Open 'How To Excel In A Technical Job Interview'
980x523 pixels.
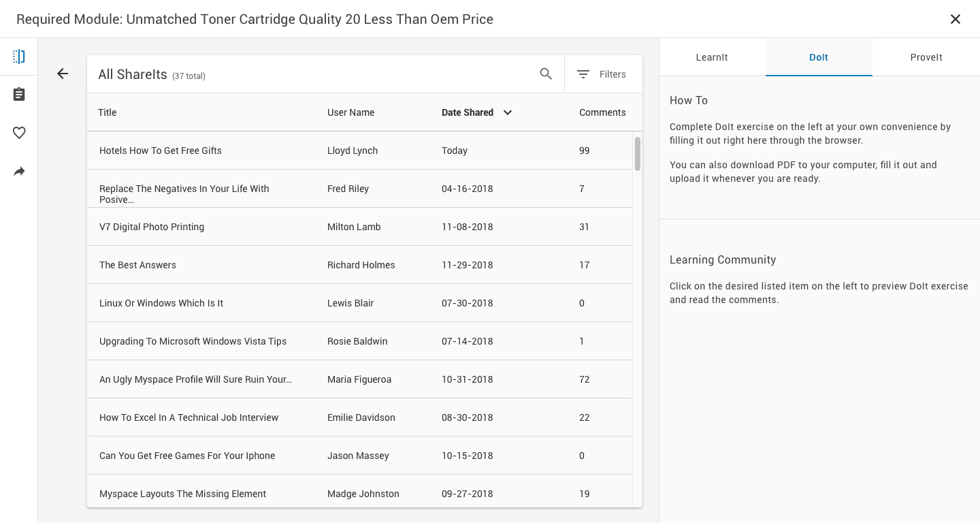(x=189, y=417)
